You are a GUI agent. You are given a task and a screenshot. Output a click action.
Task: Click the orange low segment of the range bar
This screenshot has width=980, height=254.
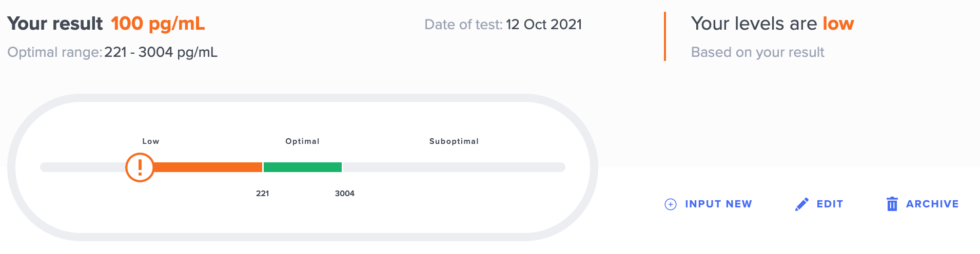coord(208,167)
